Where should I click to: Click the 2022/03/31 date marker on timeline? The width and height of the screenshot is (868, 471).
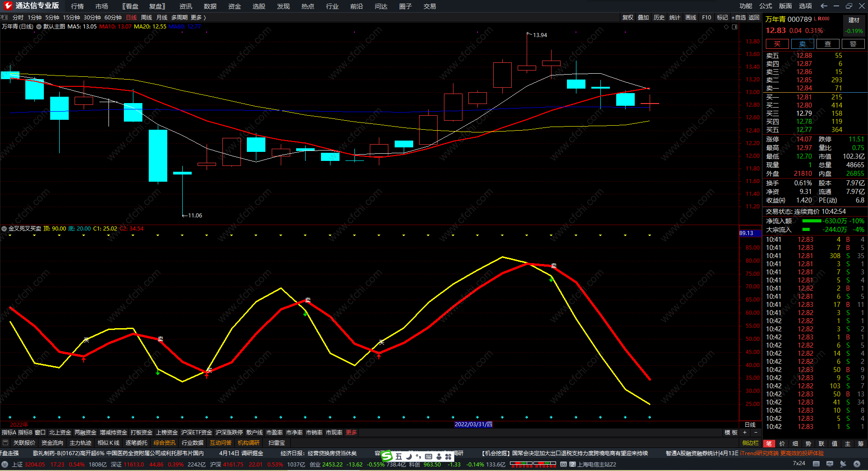[x=473, y=424]
